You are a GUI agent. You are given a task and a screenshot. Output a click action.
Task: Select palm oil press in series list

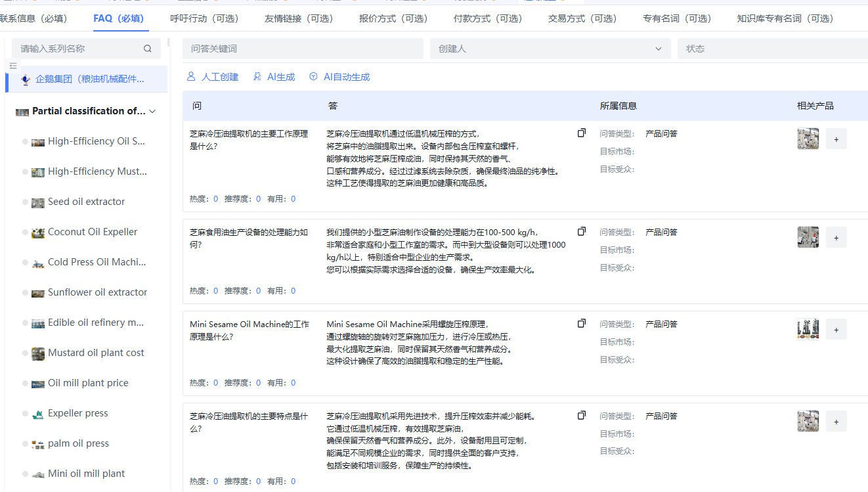(78, 443)
